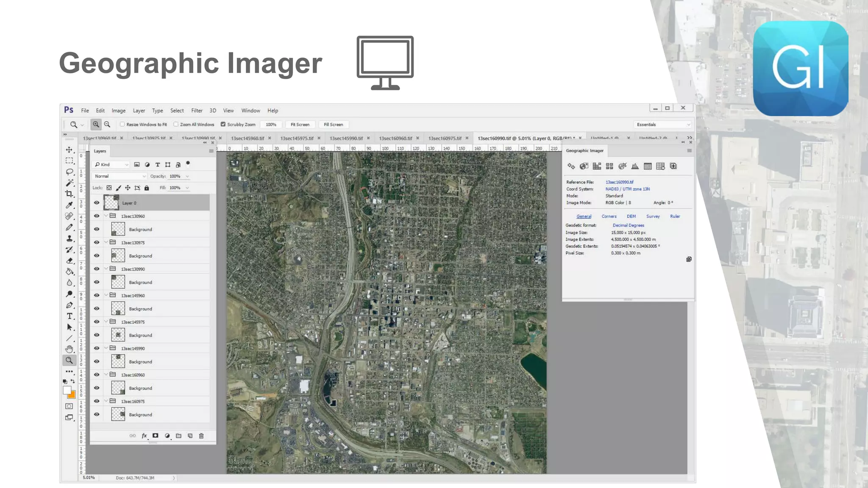Open the DEM link in Geographic Imager
868x488 pixels.
[632, 216]
